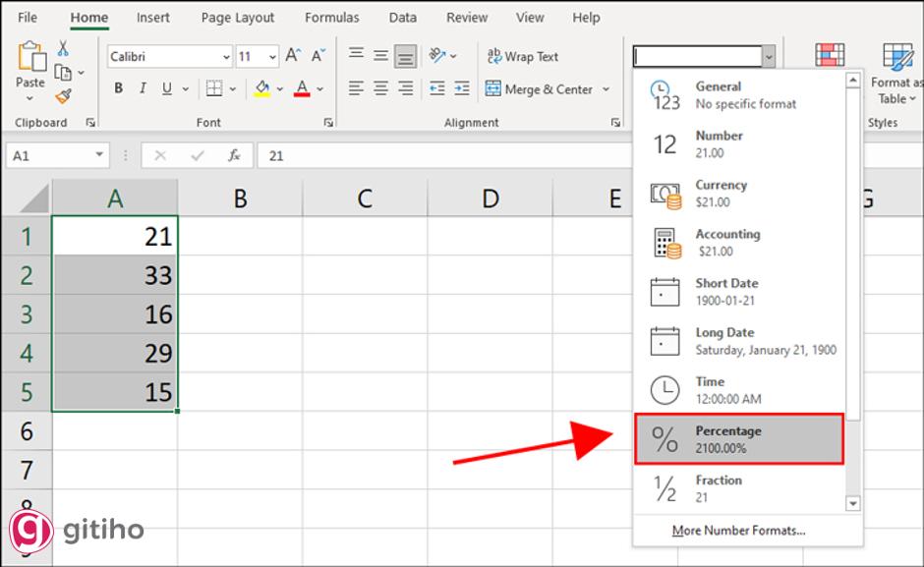Select the Long Date format
Image resolution: width=924 pixels, height=567 pixels.
(x=739, y=341)
